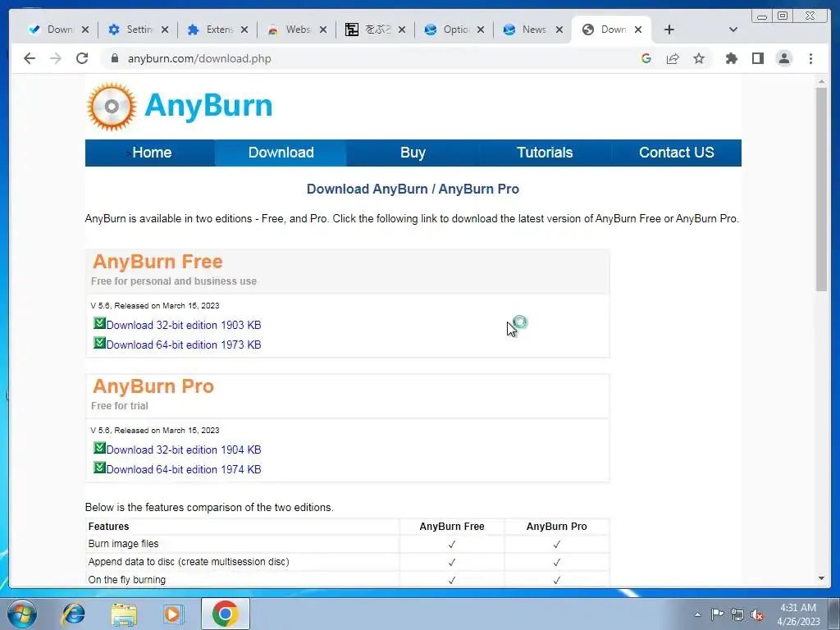
Task: Open the Action Center flag icon
Action: coord(717,614)
